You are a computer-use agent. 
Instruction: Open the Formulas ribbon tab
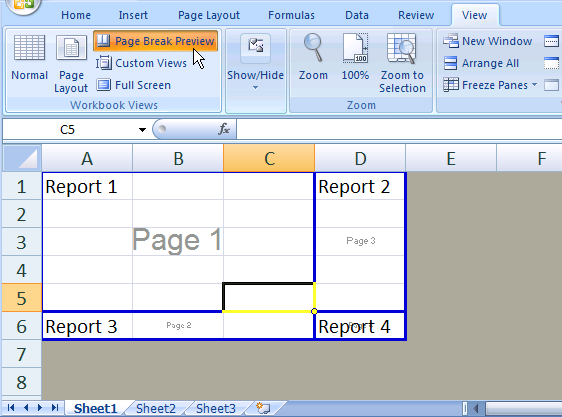click(291, 15)
